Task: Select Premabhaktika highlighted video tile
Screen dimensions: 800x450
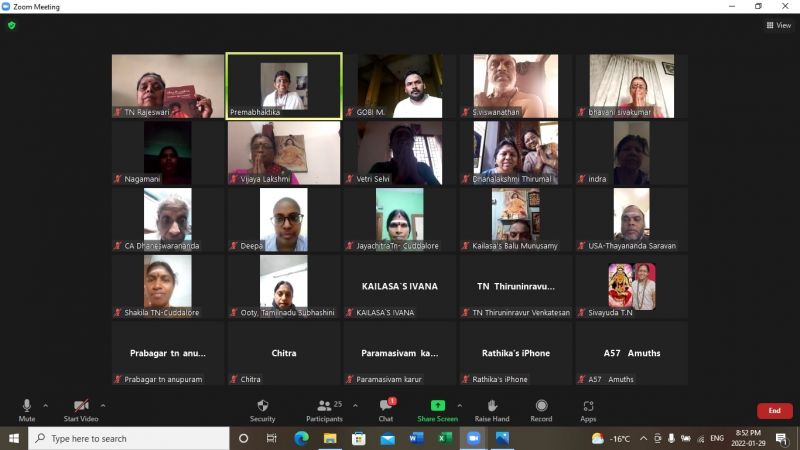Action: click(284, 86)
